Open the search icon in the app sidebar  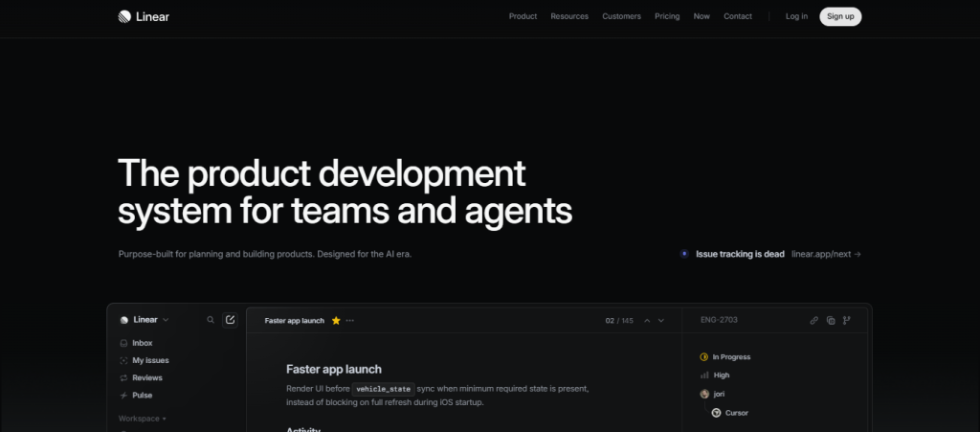tap(211, 320)
